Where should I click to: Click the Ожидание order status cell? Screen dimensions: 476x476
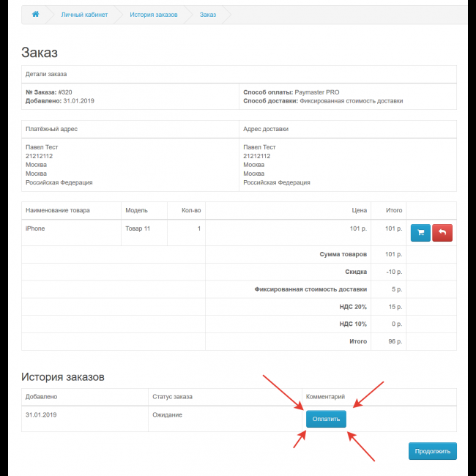pyautogui.click(x=167, y=415)
